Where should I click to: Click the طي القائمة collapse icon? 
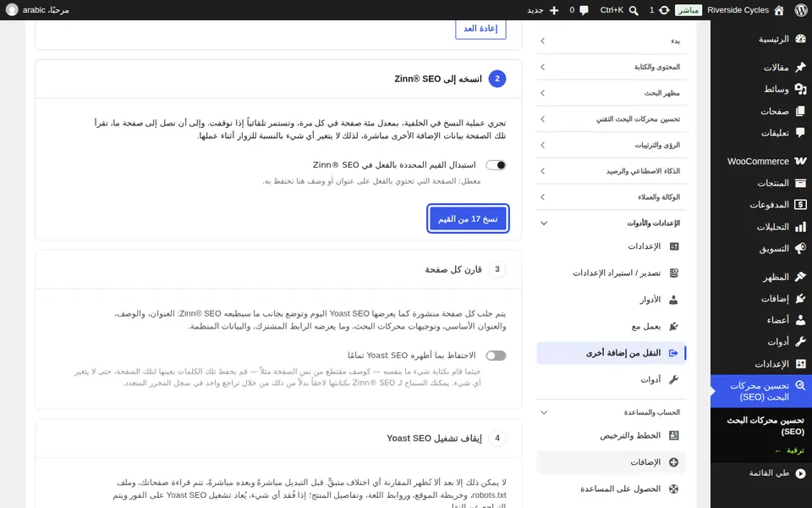801,473
